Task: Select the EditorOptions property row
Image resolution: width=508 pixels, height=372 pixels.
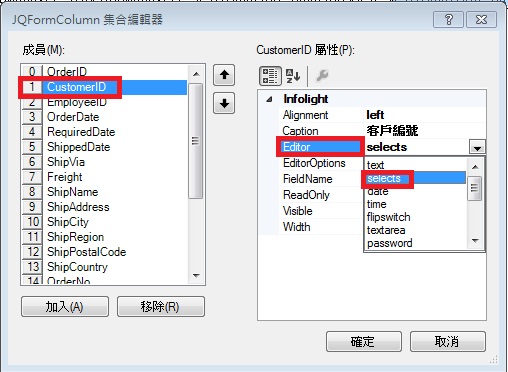Action: click(321, 163)
